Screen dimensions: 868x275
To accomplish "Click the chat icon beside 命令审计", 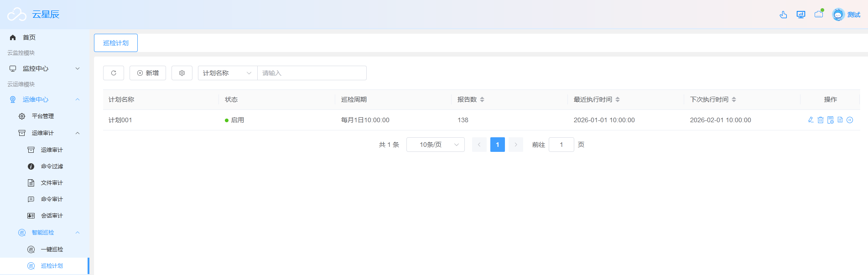I will [31, 199].
